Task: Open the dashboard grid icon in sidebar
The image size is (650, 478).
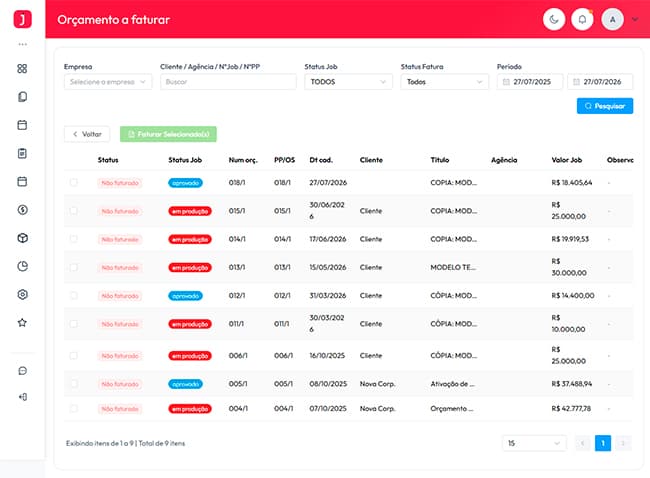Action: point(22,68)
